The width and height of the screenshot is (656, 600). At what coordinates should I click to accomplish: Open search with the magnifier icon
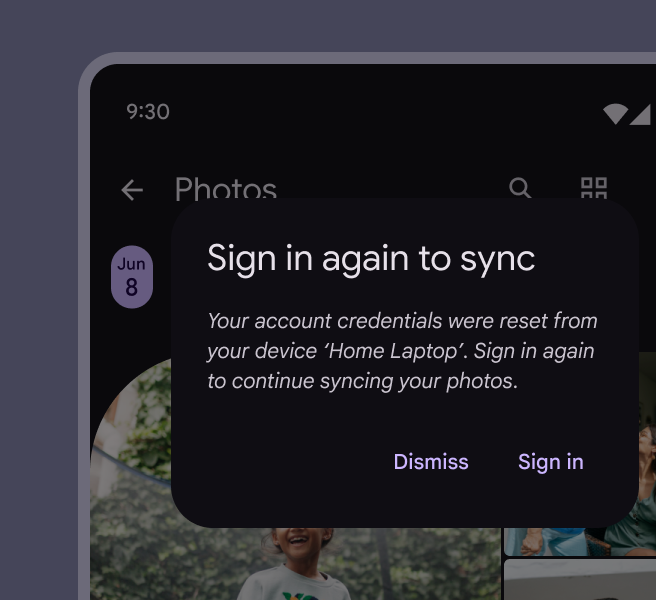click(x=520, y=188)
